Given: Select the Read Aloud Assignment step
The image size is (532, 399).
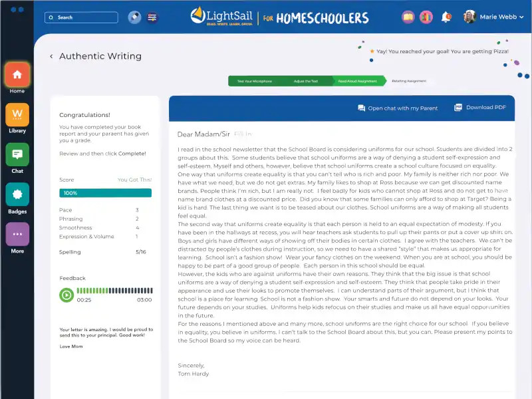Looking at the screenshot, I should pyautogui.click(x=357, y=81).
